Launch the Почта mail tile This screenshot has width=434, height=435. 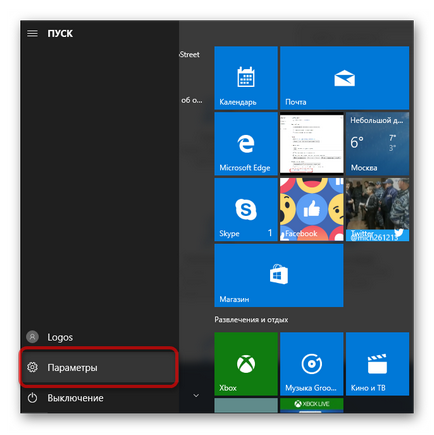344,78
